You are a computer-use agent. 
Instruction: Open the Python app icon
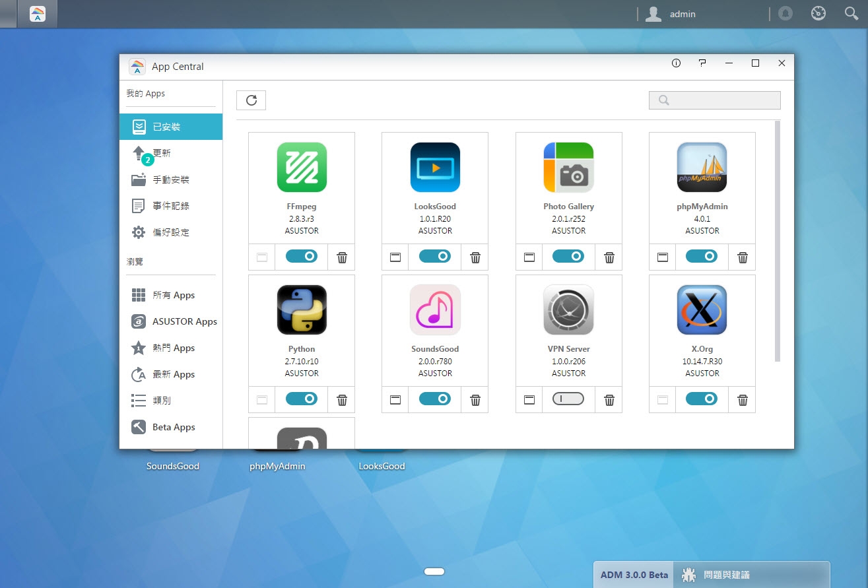coord(302,310)
